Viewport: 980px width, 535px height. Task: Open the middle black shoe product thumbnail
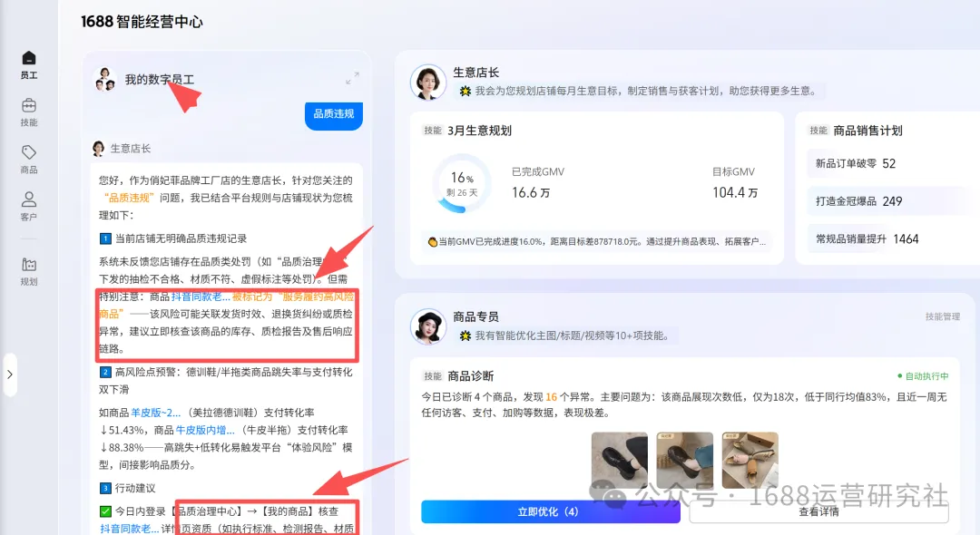[x=684, y=460]
